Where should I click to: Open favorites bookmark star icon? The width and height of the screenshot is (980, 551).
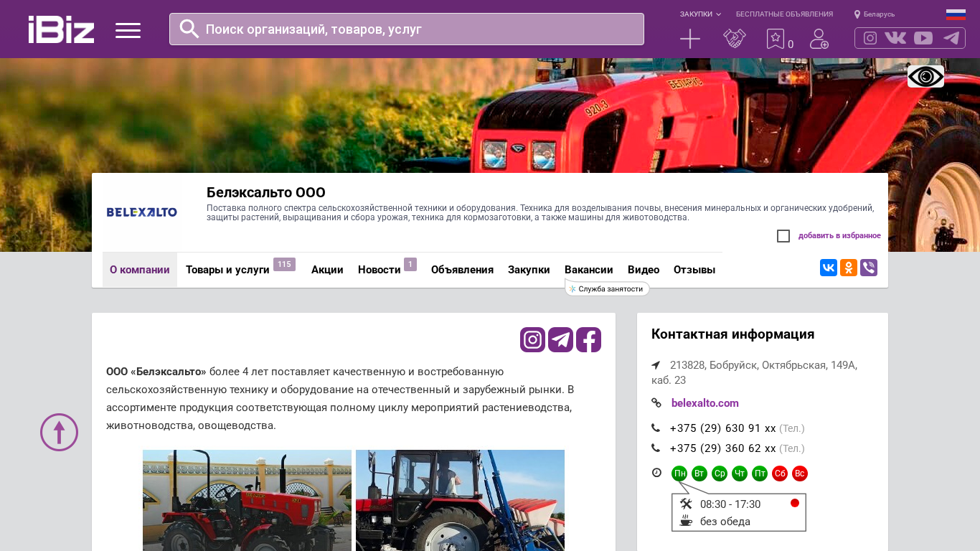(776, 39)
